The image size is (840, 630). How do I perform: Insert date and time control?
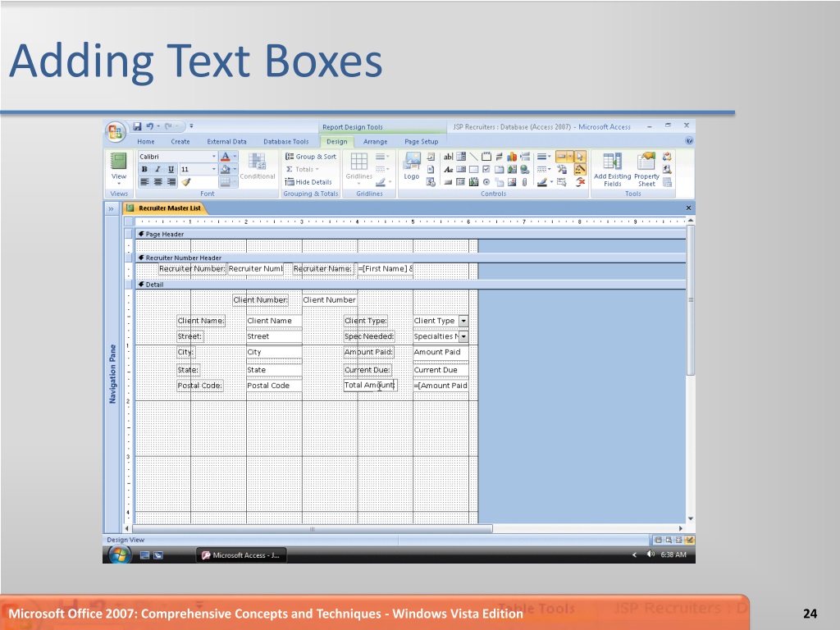(x=431, y=182)
